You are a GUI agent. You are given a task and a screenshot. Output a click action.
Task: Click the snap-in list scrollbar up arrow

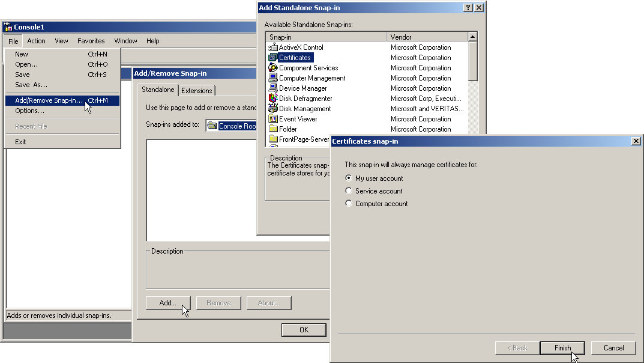pos(473,37)
